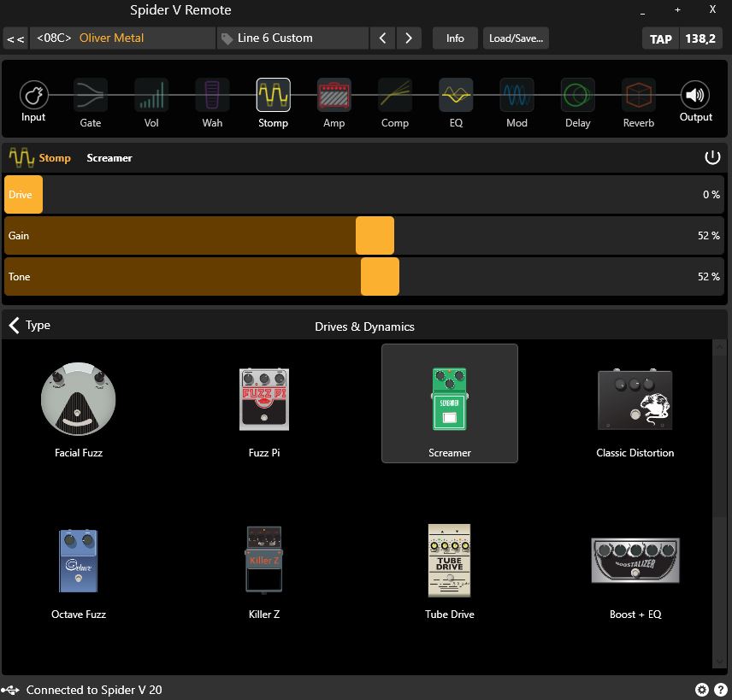Click the Tone 52 % value
The image size is (732, 700).
tap(709, 277)
